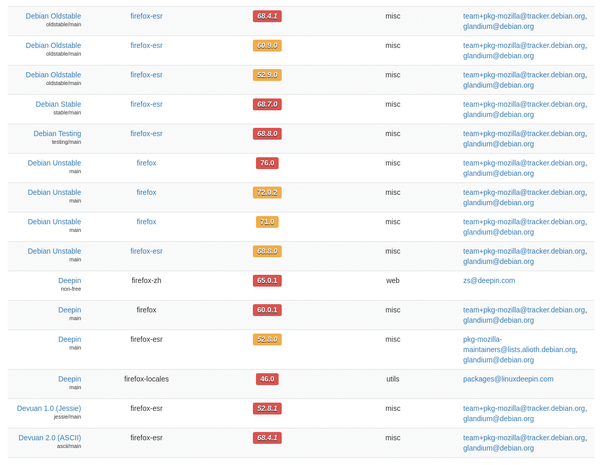
Task: Open the Devuan 2.0 (ASCII) link
Action: tap(50, 437)
